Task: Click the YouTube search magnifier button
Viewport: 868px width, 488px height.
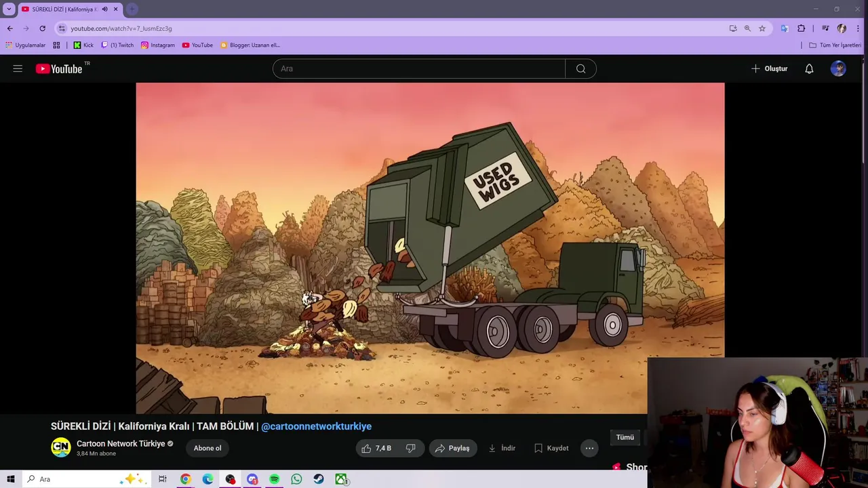Action: [580, 68]
